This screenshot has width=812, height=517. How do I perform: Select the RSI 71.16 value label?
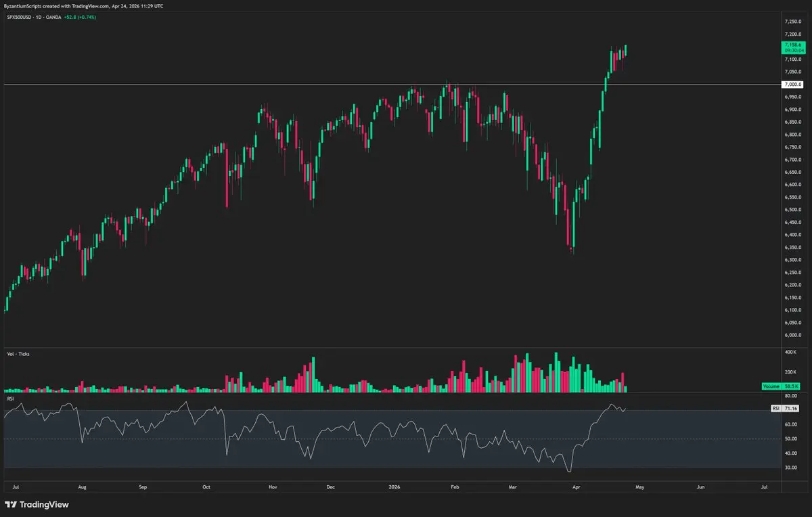(x=786, y=409)
